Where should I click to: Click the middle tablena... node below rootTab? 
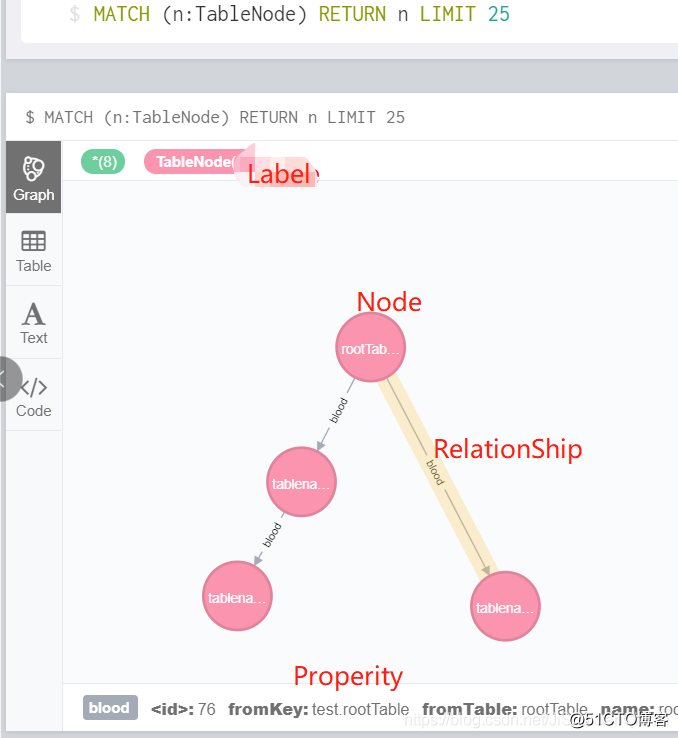pos(301,482)
